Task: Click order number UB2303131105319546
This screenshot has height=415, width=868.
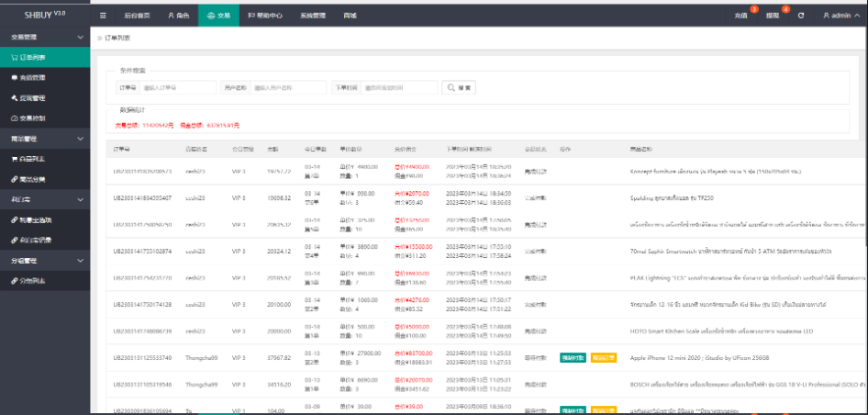Action: 142,385
